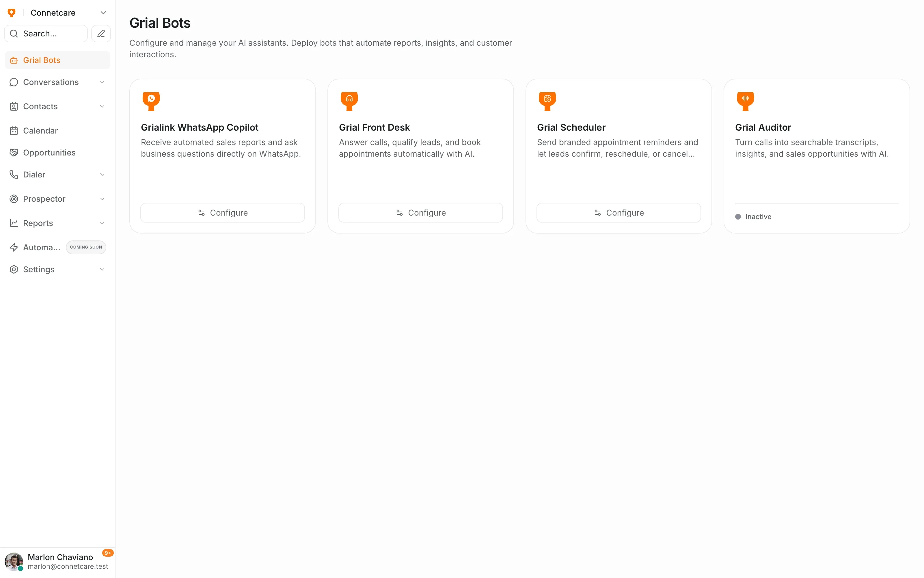The height and width of the screenshot is (578, 924).
Task: Expand the Settings chevron
Action: [x=102, y=270]
